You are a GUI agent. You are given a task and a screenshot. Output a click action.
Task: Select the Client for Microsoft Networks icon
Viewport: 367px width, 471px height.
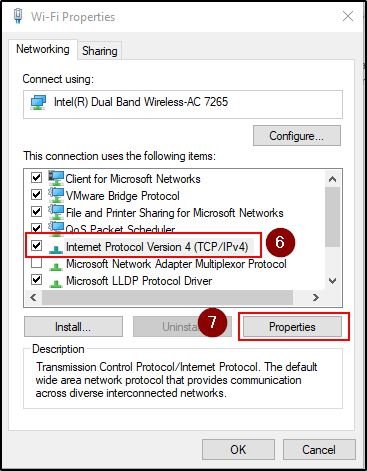(56, 178)
